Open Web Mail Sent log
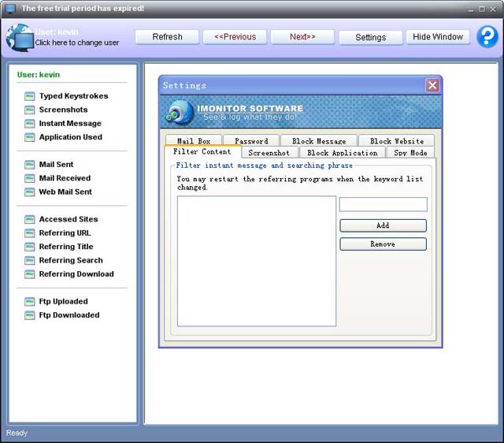 [x=65, y=192]
